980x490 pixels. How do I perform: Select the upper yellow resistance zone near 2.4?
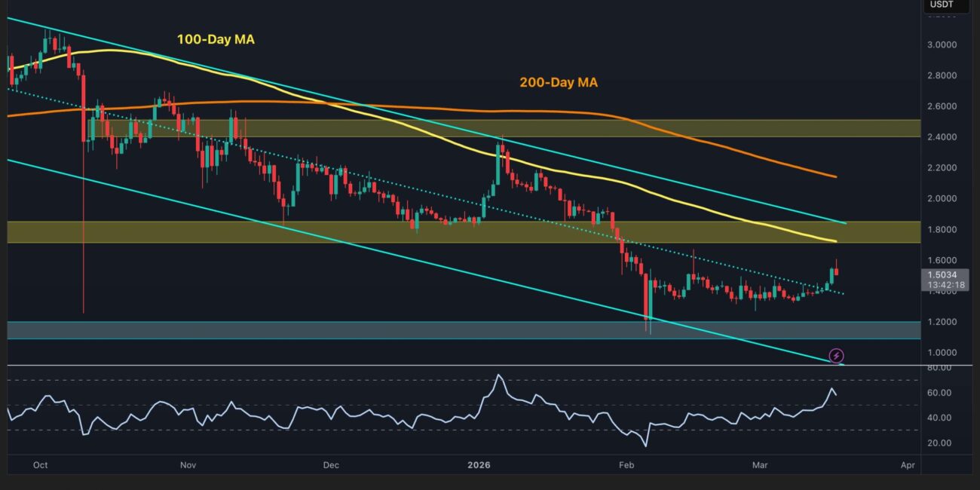[452, 127]
